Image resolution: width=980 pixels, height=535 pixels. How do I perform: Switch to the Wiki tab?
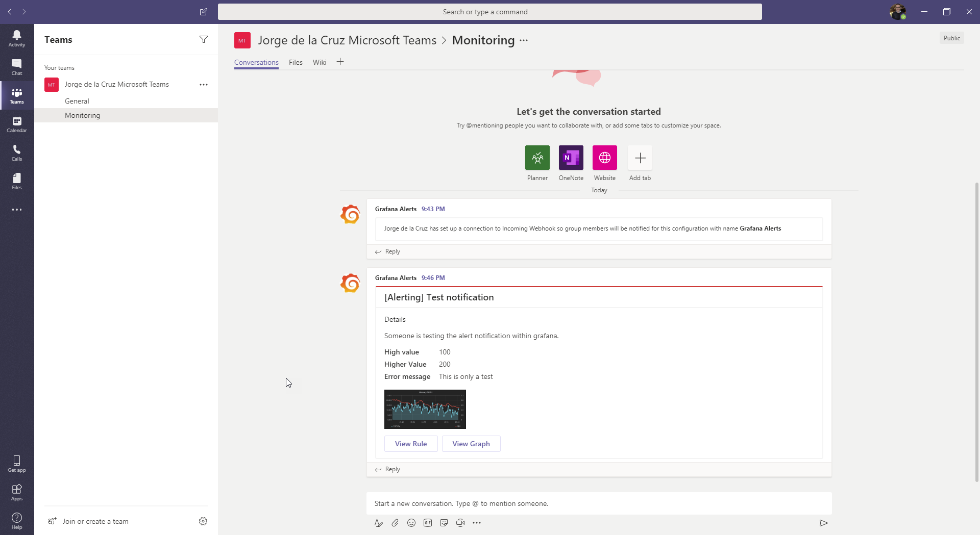point(320,62)
